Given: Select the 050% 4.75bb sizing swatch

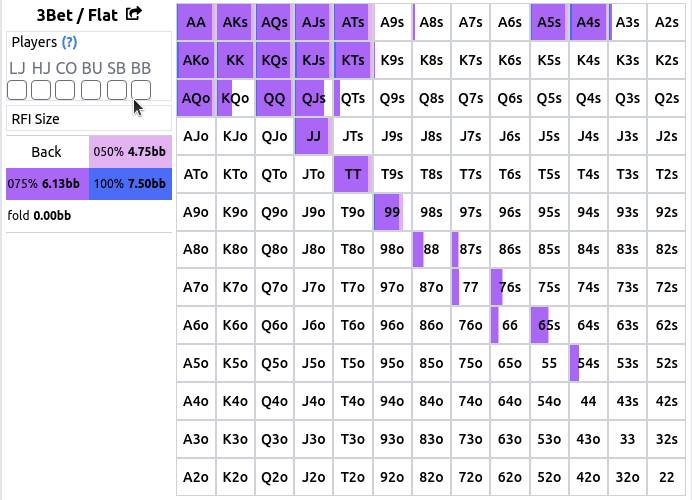Looking at the screenshot, I should pyautogui.click(x=130, y=152).
